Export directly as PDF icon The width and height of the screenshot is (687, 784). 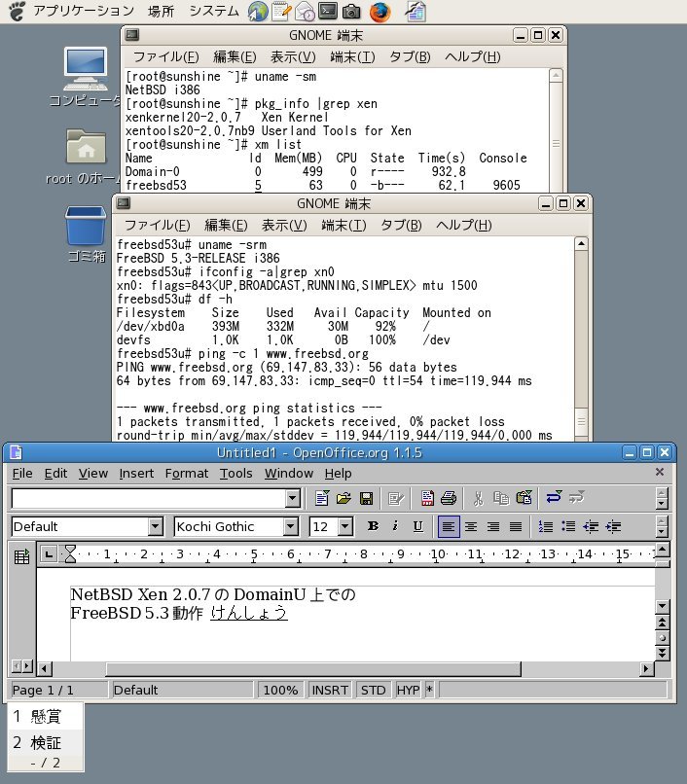pyautogui.click(x=427, y=498)
